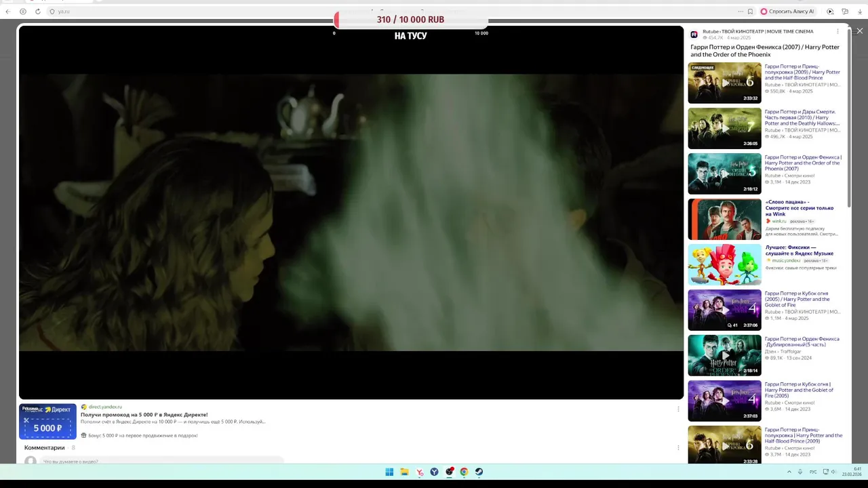This screenshot has width=868, height=488.
Task: Close the video viewer with the X
Action: click(x=859, y=31)
